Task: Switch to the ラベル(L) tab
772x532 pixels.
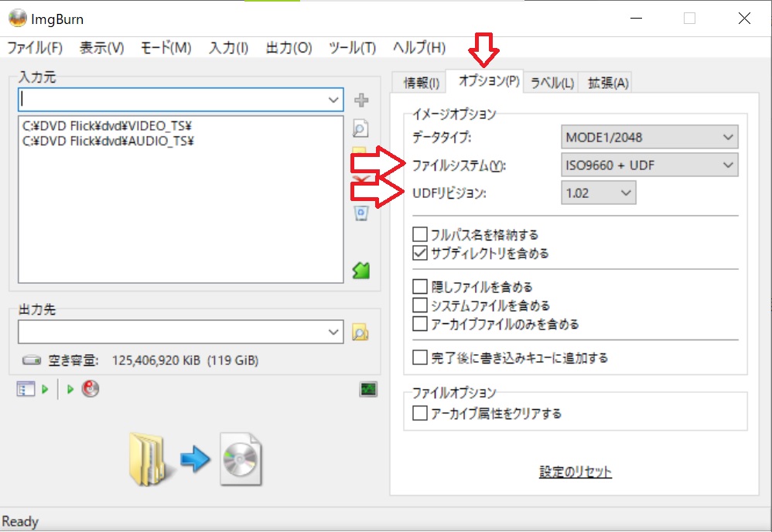Action: tap(552, 83)
